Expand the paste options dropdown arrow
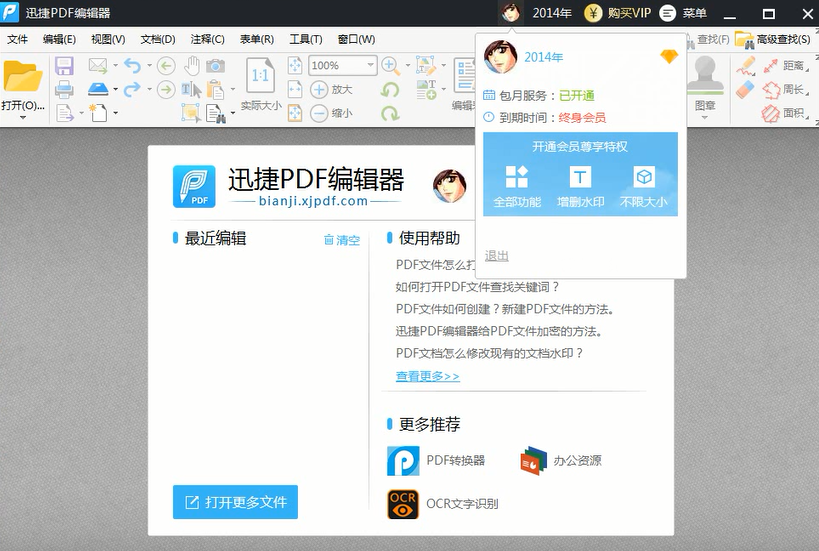 pos(232,89)
